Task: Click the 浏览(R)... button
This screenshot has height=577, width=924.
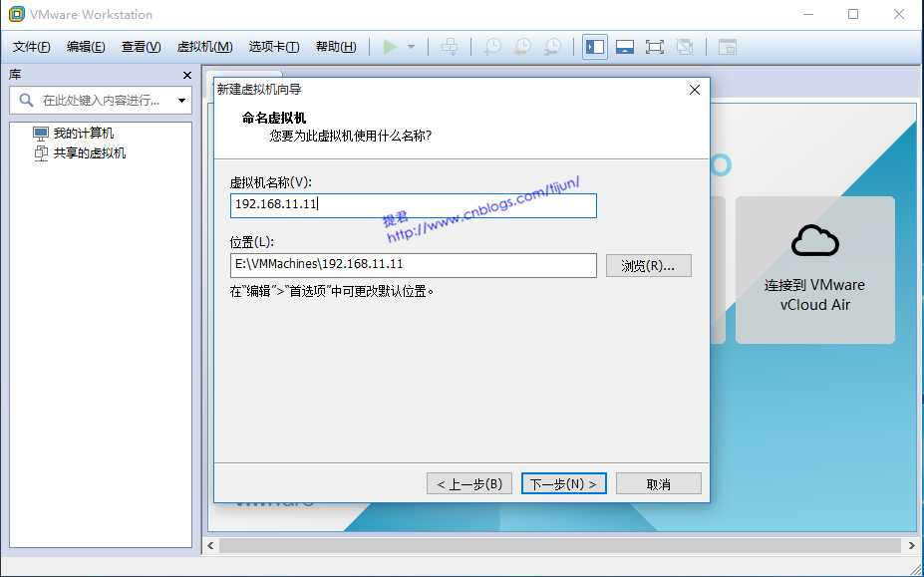Action: (x=648, y=266)
